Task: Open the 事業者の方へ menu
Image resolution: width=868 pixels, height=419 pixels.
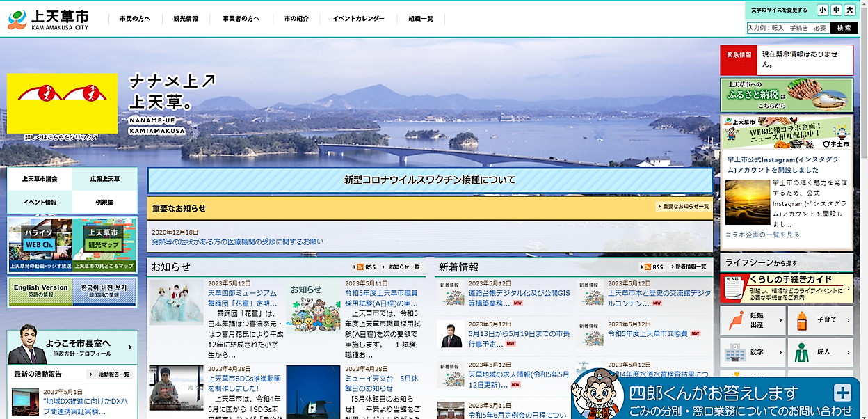Action: click(241, 19)
